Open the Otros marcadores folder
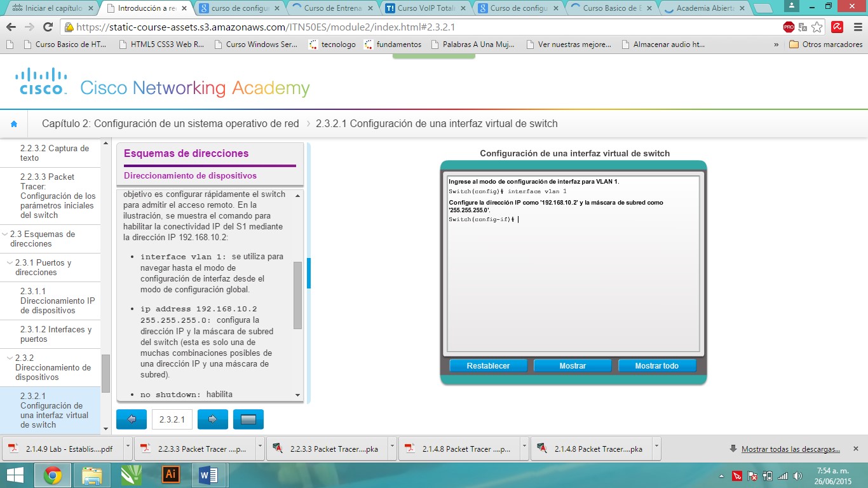The width and height of the screenshot is (868, 488). point(825,44)
